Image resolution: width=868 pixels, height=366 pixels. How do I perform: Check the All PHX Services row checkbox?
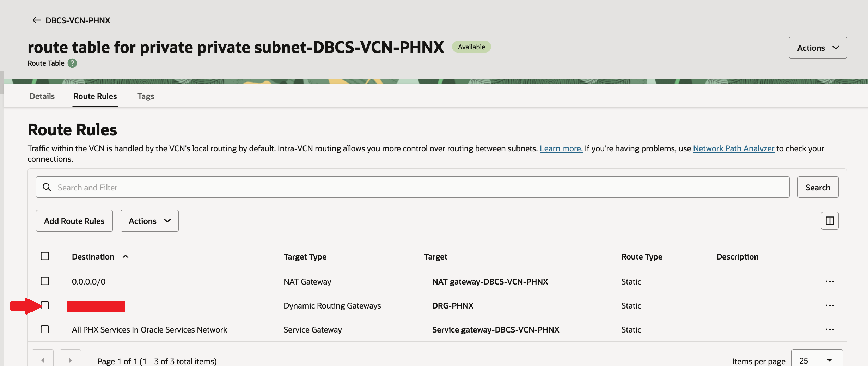[45, 329]
